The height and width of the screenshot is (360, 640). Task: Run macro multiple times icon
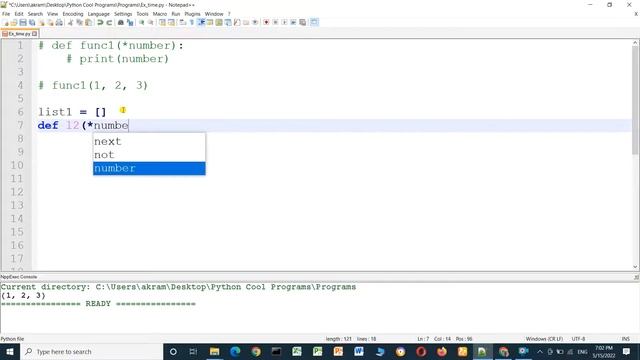pyautogui.click(x=293, y=22)
